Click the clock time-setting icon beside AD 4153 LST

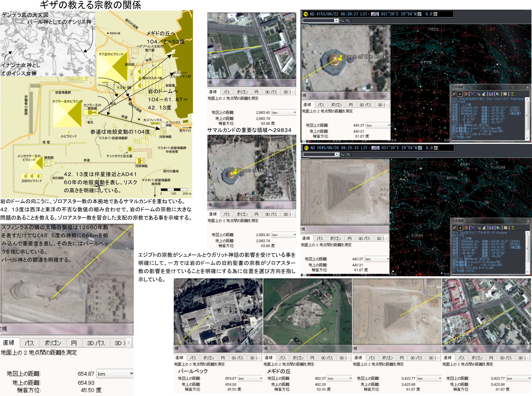click(x=373, y=14)
